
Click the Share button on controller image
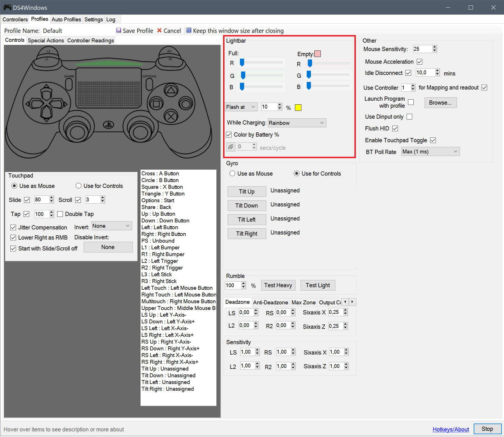[69, 84]
